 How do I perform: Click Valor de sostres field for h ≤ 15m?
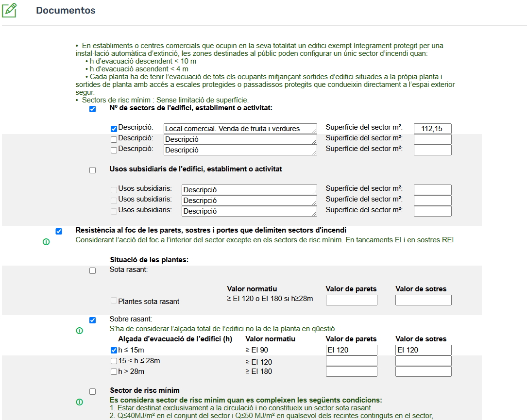423,350
